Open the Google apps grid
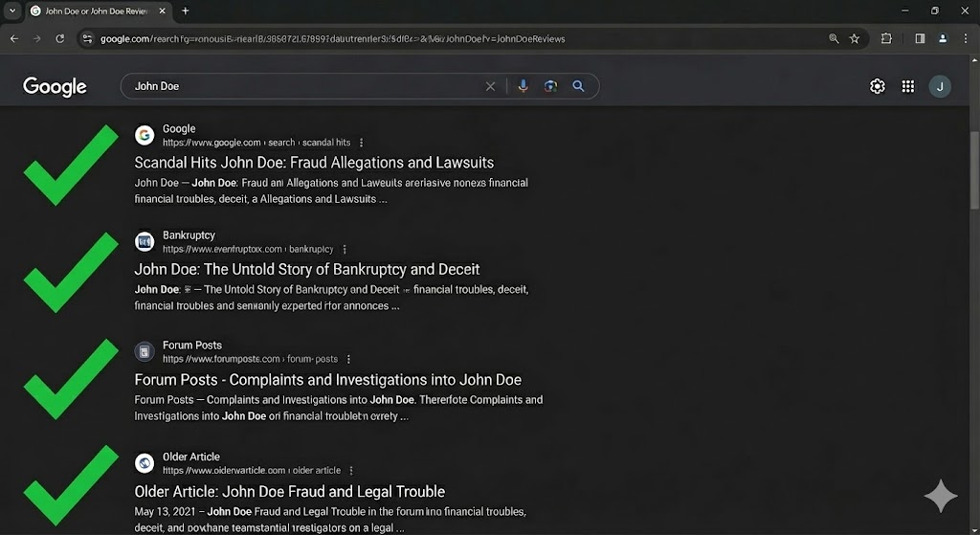The width and height of the screenshot is (980, 535). point(908,86)
